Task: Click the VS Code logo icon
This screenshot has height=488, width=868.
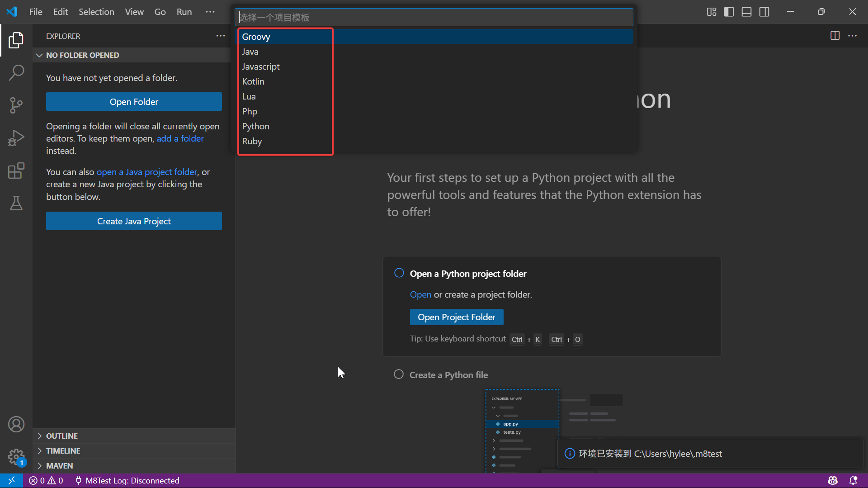Action: (x=12, y=12)
